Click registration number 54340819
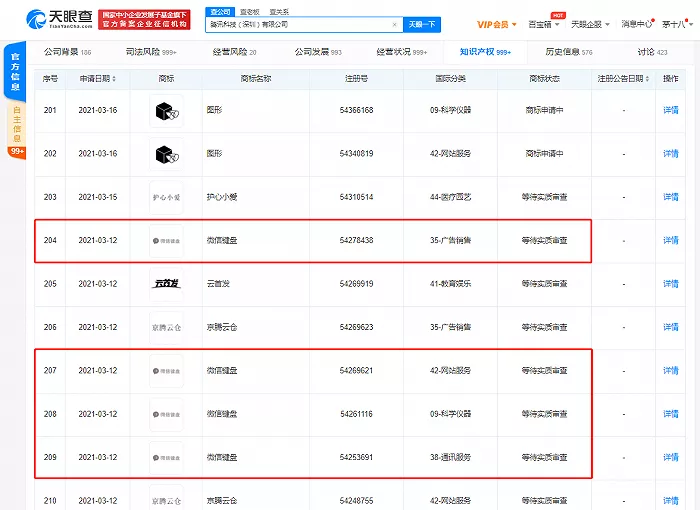This screenshot has width=700, height=510. point(356,154)
